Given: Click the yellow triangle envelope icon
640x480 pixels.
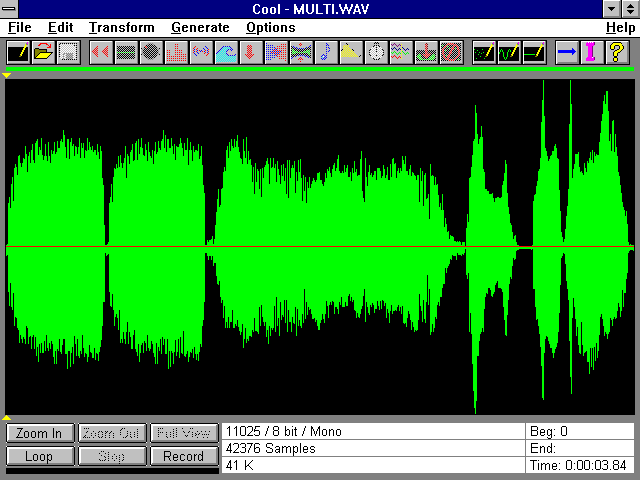Looking at the screenshot, I should (x=351, y=52).
